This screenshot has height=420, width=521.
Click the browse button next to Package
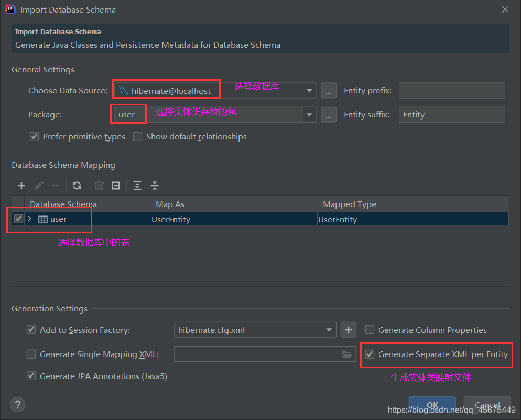[329, 114]
